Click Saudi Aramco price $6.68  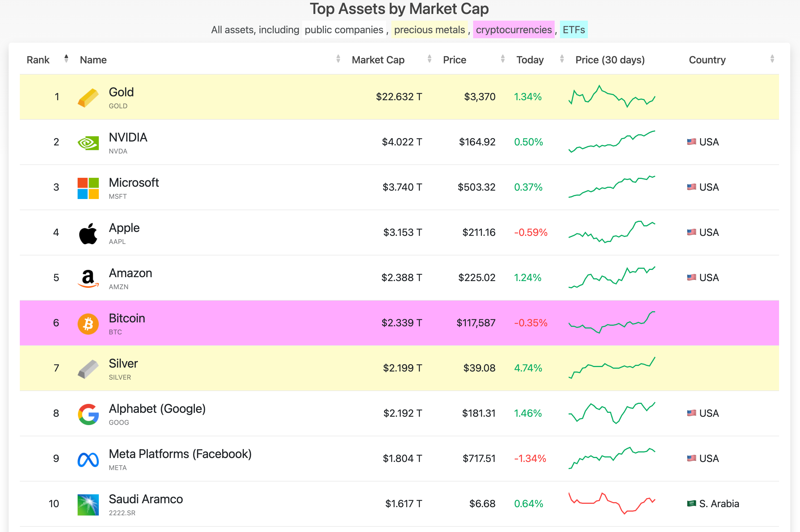[482, 504]
